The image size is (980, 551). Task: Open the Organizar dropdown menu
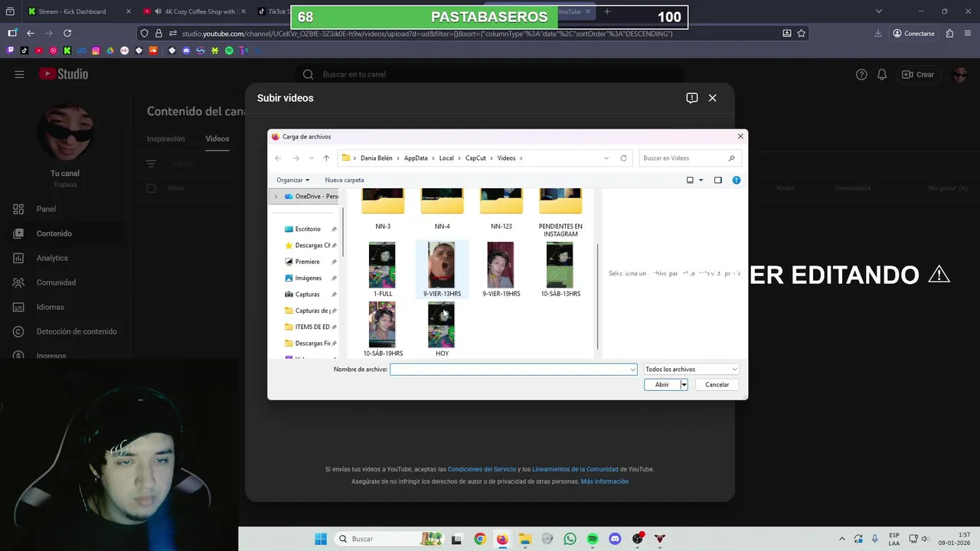click(x=293, y=180)
